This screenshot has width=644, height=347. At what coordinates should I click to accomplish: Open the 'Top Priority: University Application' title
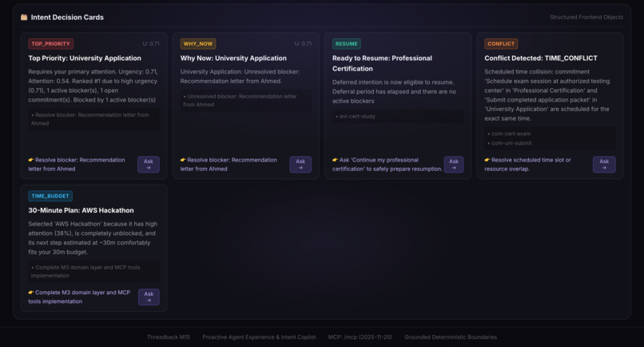[x=85, y=58]
